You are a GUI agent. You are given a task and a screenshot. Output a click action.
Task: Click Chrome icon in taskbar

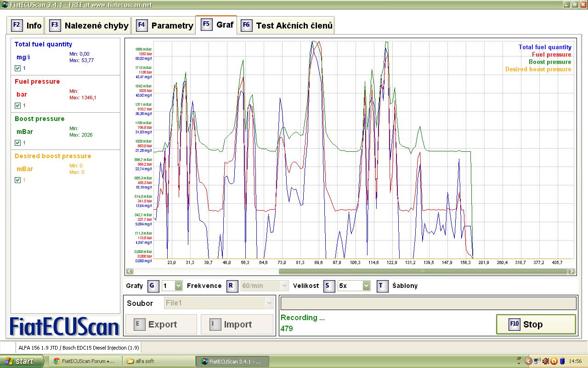pos(57,361)
